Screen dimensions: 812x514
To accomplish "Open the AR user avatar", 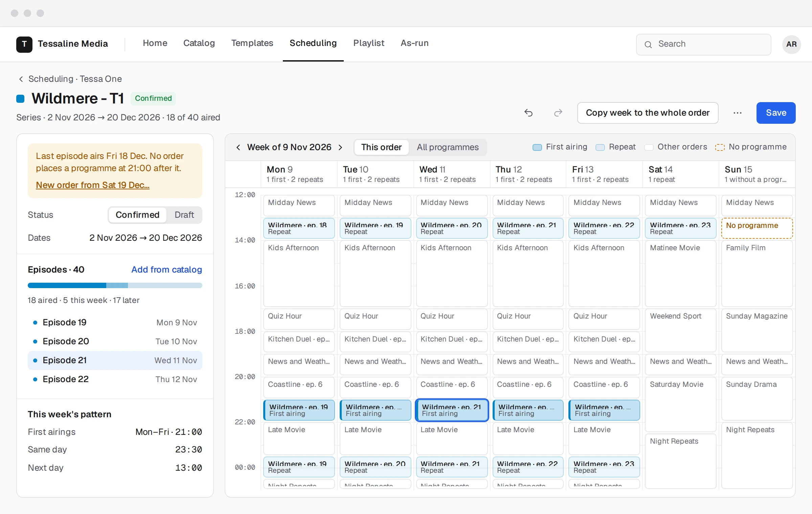I will (791, 44).
